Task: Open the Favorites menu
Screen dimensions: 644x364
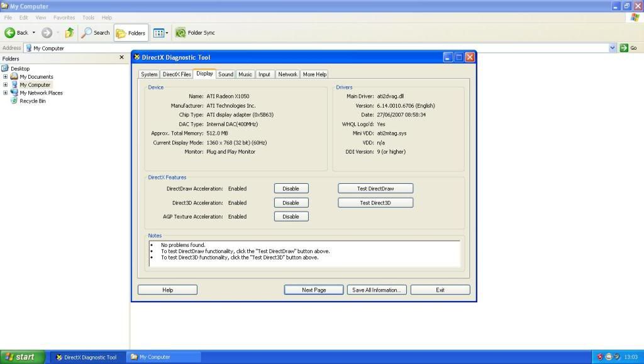Action: [64, 18]
